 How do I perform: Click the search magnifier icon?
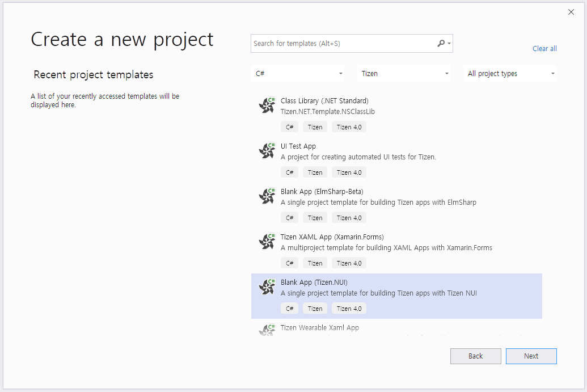(x=441, y=44)
